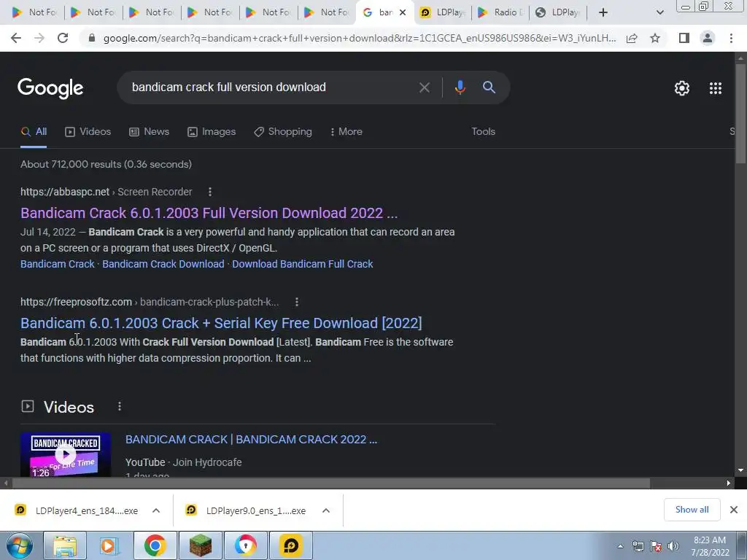
Task: Open options menu for freeprosoftz.com result
Action: (296, 302)
